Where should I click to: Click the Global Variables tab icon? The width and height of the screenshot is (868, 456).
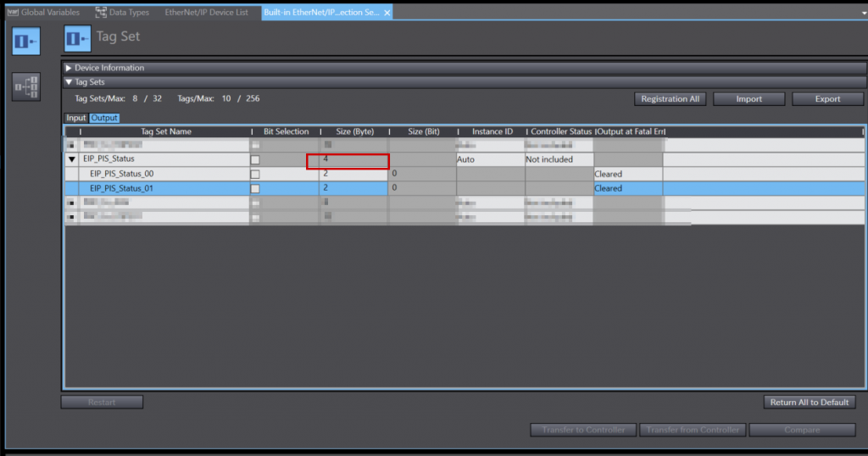tap(11, 13)
